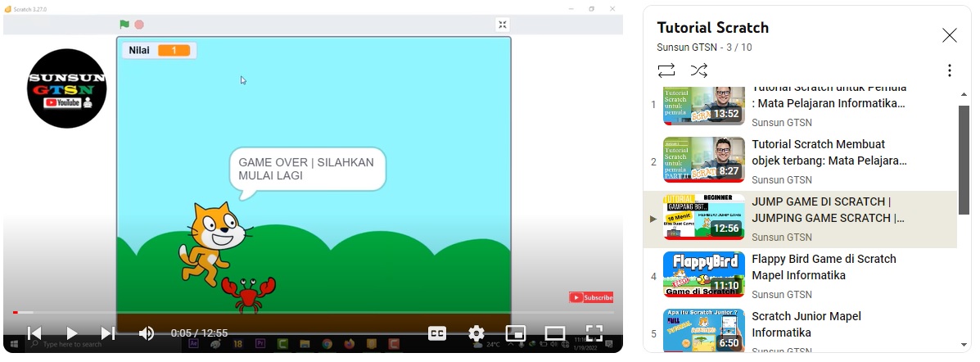Play the video
The width and height of the screenshot is (980, 362).
click(72, 333)
